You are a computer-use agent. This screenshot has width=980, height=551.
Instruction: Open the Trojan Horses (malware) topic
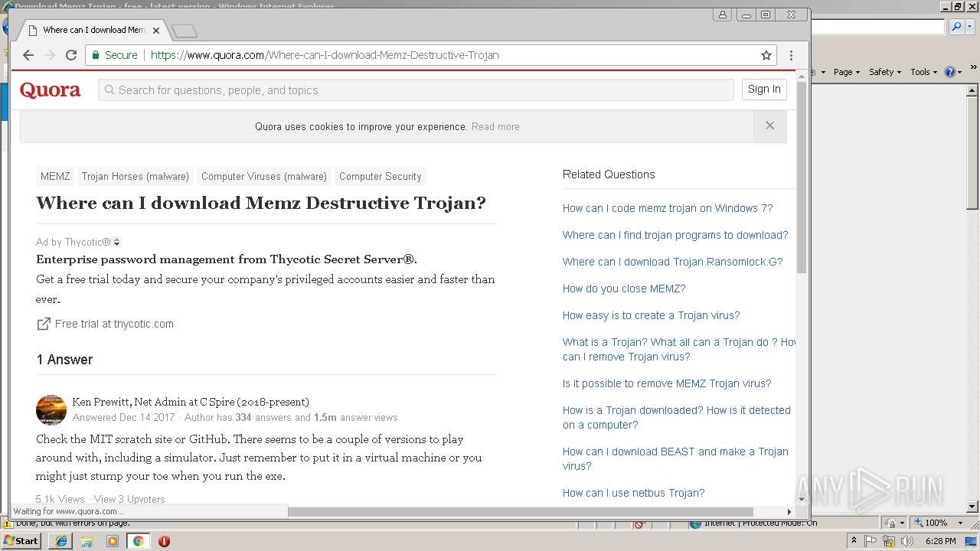pyautogui.click(x=136, y=176)
